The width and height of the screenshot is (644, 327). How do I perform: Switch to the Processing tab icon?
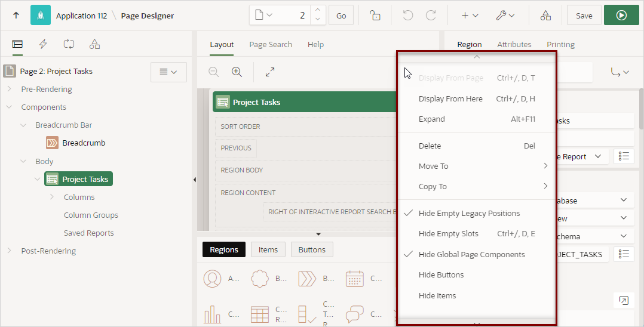tap(69, 44)
